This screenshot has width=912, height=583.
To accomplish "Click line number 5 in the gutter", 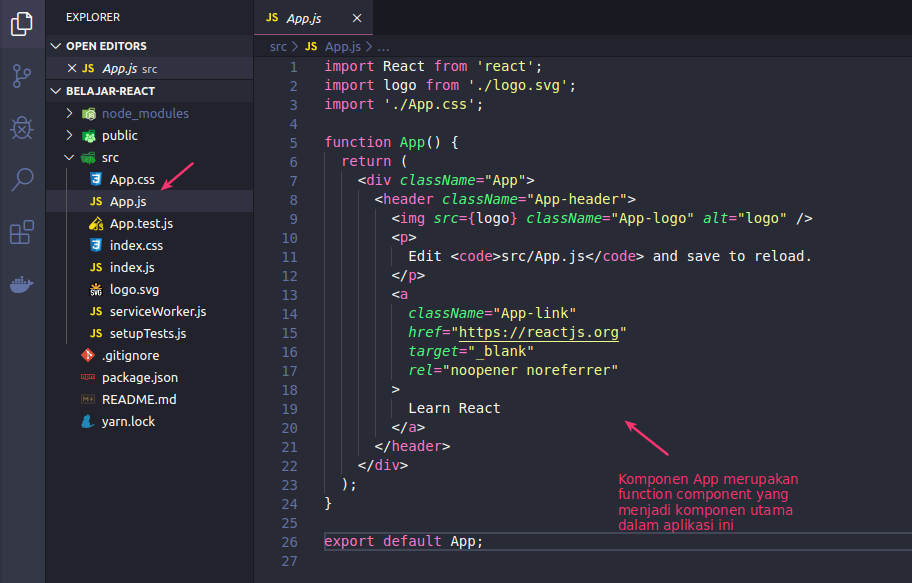I will pyautogui.click(x=294, y=143).
